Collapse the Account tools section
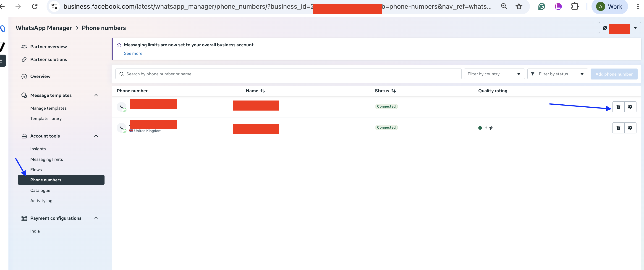The image size is (644, 270). coord(96,136)
